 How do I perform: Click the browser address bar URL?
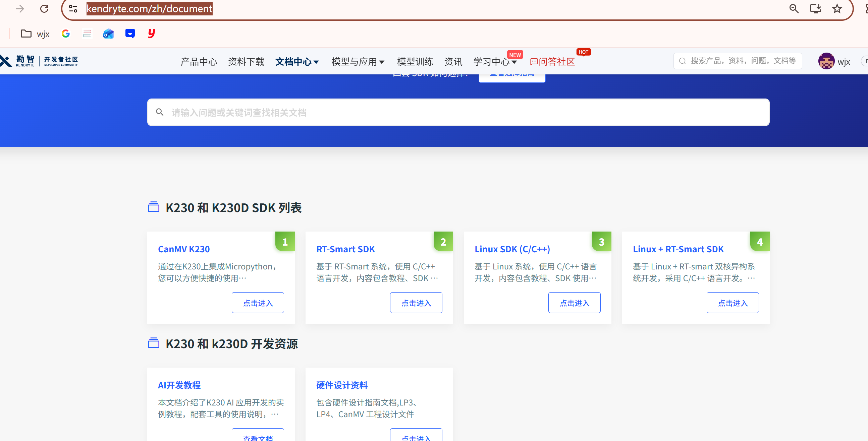[150, 8]
